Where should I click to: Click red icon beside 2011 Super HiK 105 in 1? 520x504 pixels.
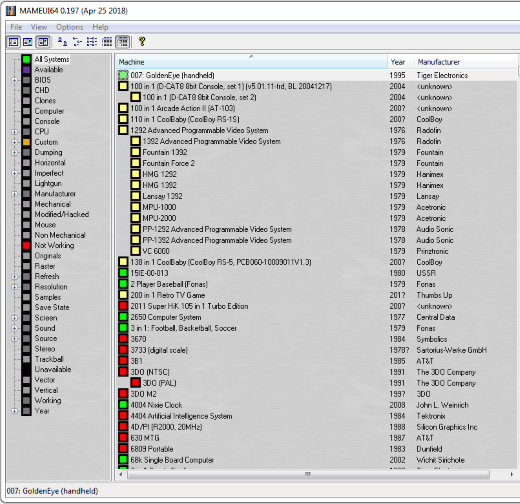coord(123,306)
